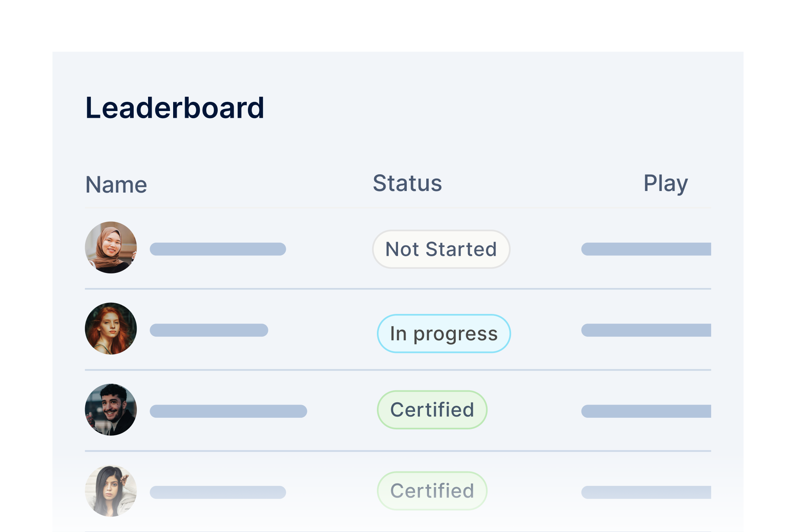Click the Leaderboard title
The image size is (796, 532).
(x=175, y=108)
